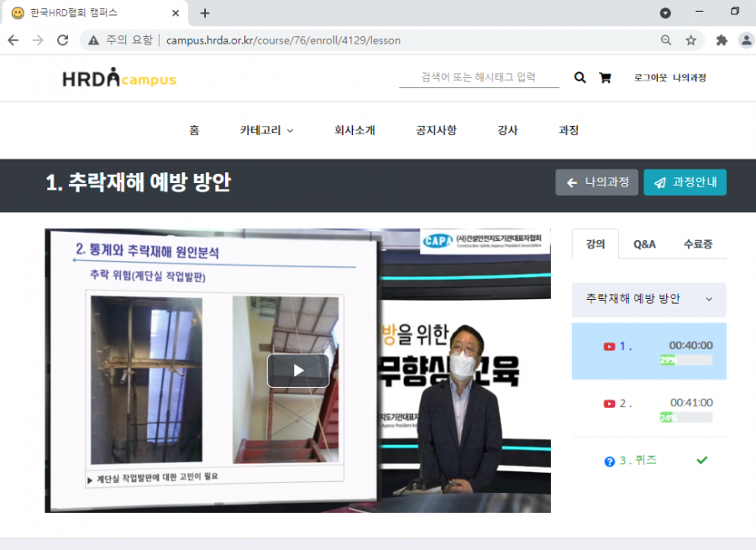This screenshot has height=550, width=756.
Task: Click the address bar URL
Action: (x=284, y=40)
